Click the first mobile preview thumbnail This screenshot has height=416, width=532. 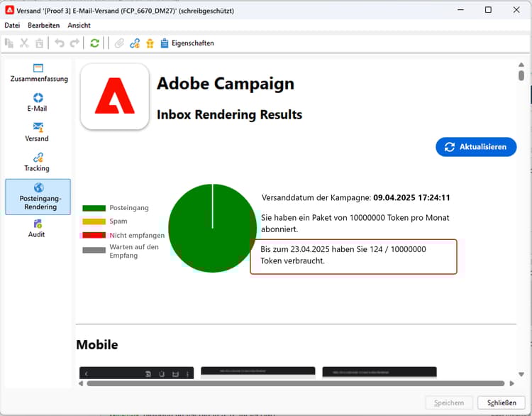[136, 373]
